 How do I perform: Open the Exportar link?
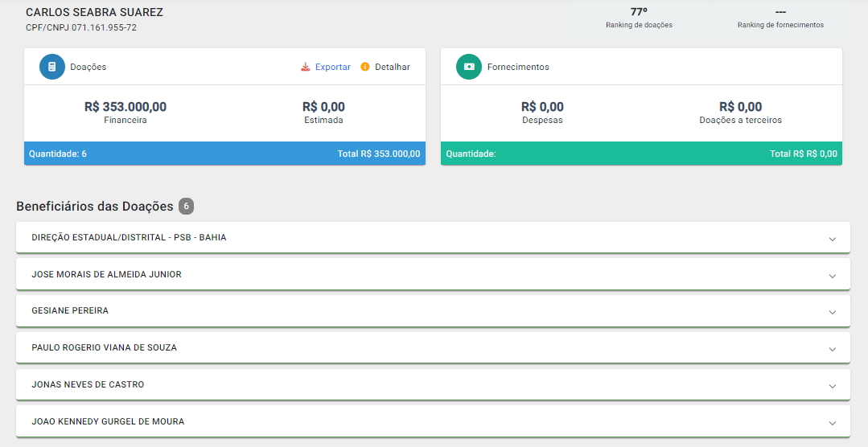pos(333,67)
